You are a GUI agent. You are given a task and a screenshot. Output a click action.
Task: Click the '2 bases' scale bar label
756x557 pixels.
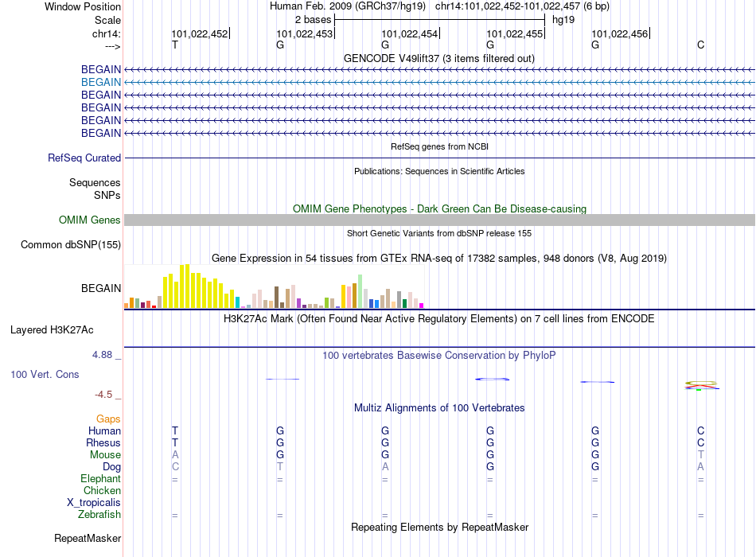click(x=314, y=20)
